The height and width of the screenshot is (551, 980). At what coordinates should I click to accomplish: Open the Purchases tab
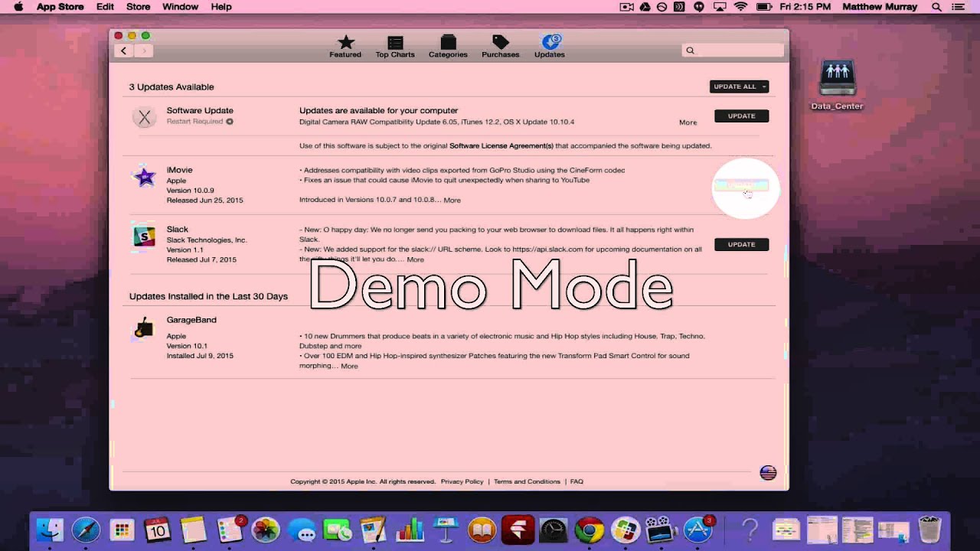click(500, 47)
